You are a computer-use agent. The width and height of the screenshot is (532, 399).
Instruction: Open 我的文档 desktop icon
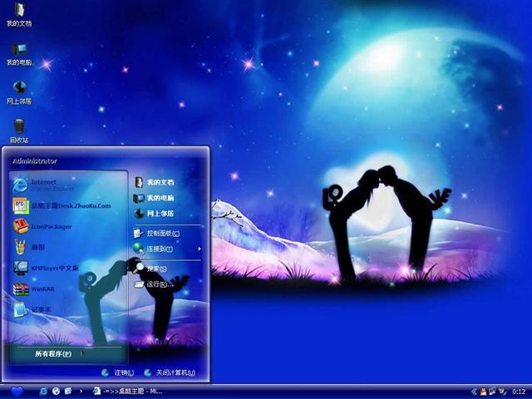pyautogui.click(x=19, y=13)
